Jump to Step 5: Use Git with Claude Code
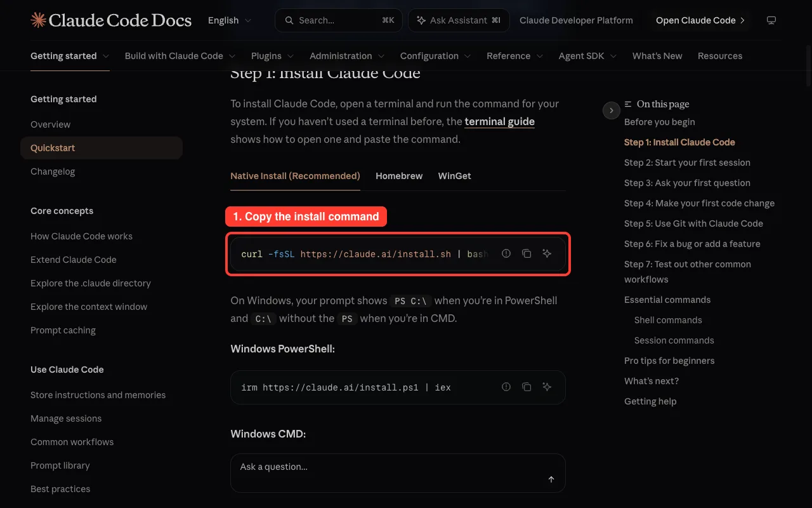812x508 pixels. [x=693, y=224]
